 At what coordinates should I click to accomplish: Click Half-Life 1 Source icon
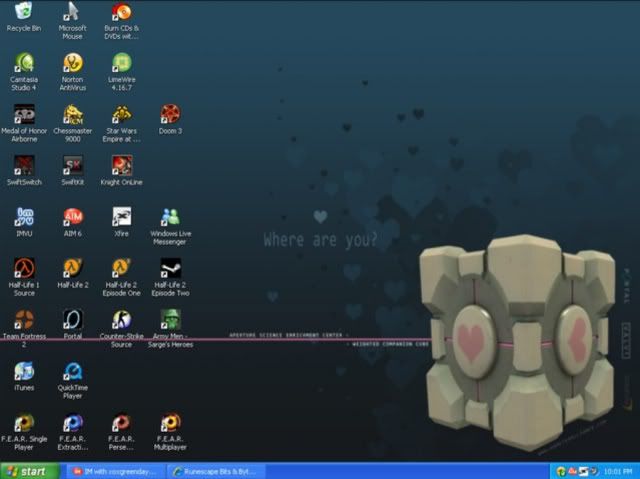click(24, 268)
